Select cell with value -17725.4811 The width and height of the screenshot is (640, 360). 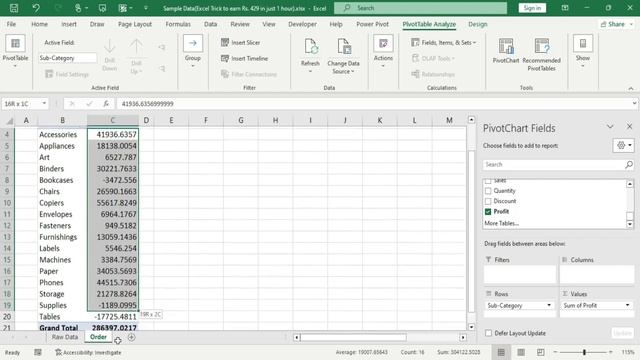(113, 317)
